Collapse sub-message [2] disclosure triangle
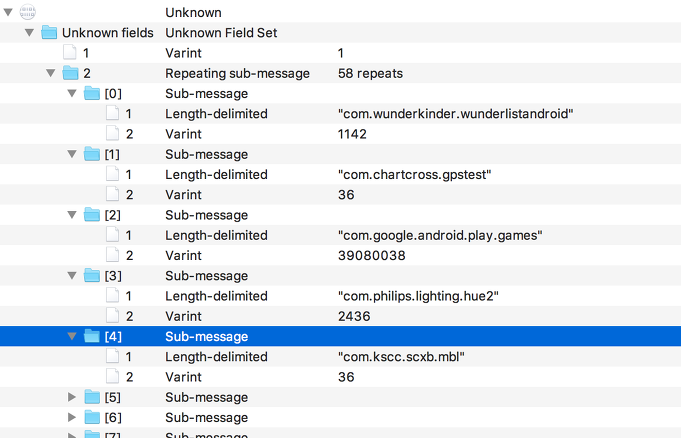Viewport: 681px width, 438px height. point(72,215)
